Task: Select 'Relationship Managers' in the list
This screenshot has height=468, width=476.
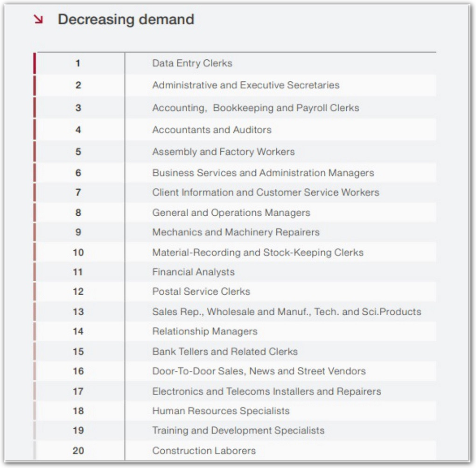Action: coord(204,331)
